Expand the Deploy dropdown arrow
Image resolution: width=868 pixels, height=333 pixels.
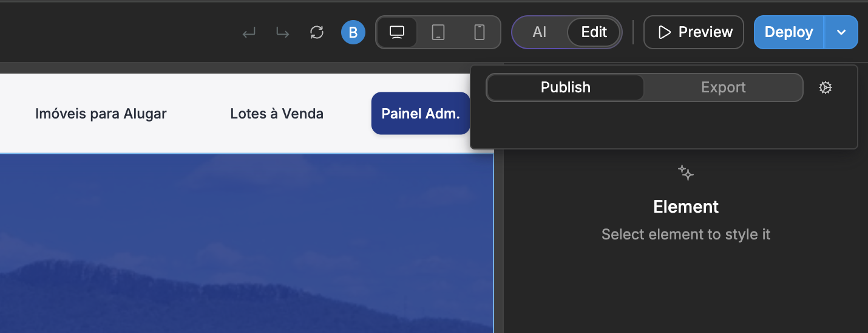pyautogui.click(x=841, y=32)
